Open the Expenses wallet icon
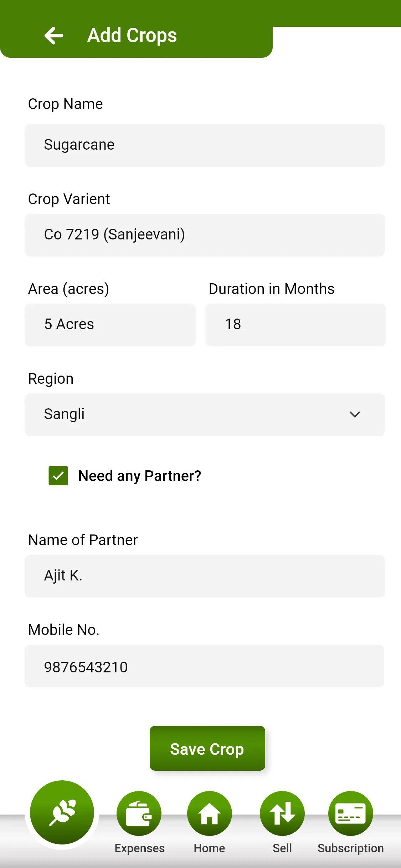 pyautogui.click(x=139, y=813)
